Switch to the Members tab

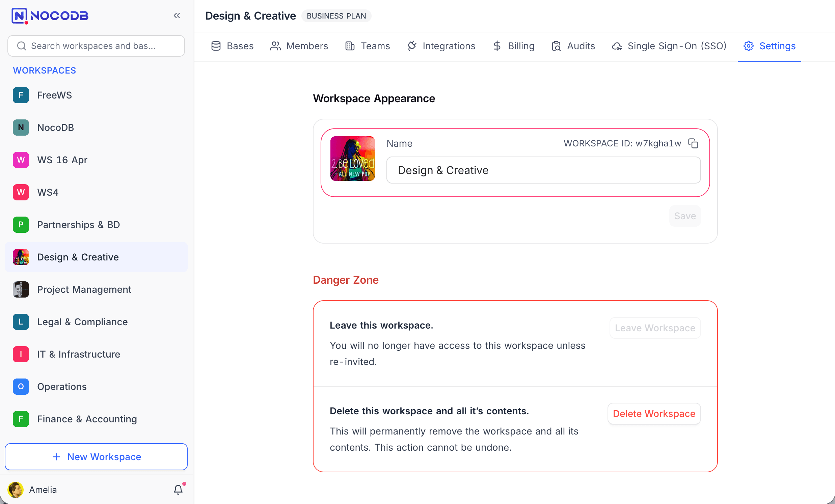299,46
